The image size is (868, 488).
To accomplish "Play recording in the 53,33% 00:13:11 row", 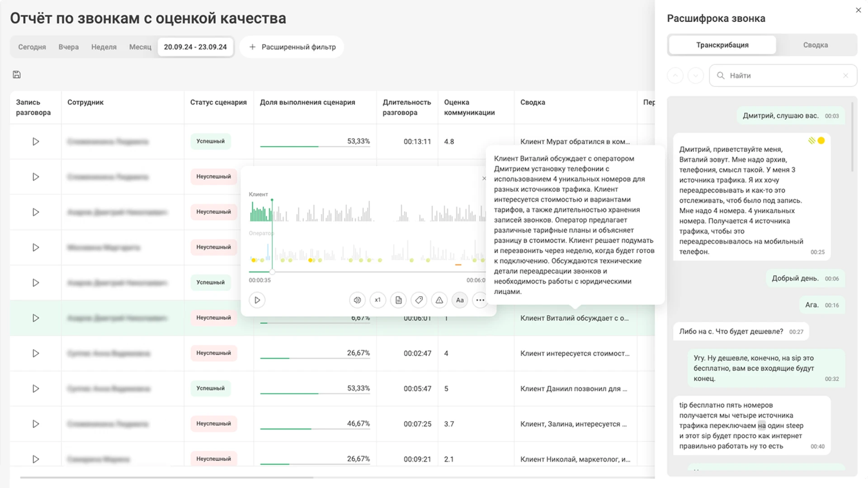I will [x=36, y=141].
